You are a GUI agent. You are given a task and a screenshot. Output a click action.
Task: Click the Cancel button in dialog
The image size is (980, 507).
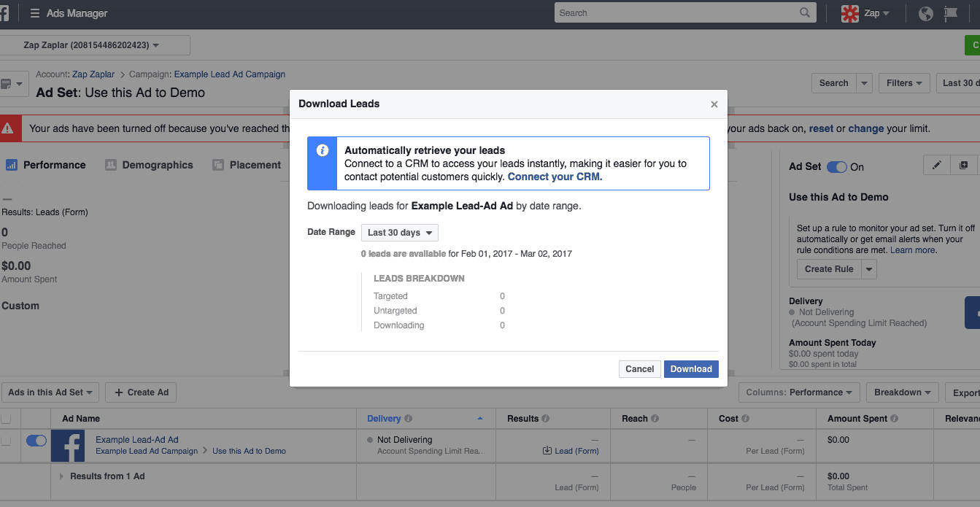[640, 369]
